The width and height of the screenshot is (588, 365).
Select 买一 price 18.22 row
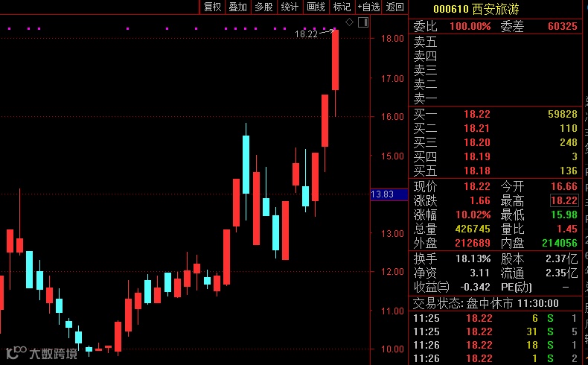pyautogui.click(x=496, y=114)
